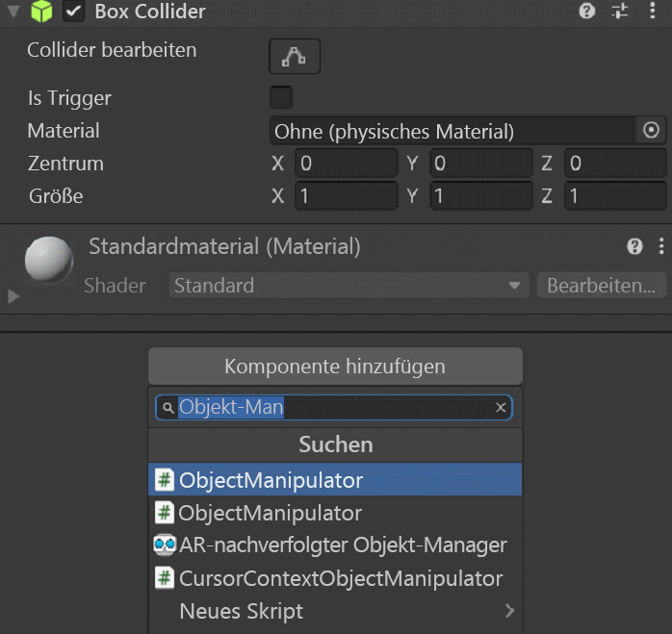Select the highlighted ObjectManipulator result
The width and height of the screenshot is (672, 634).
coord(335,480)
